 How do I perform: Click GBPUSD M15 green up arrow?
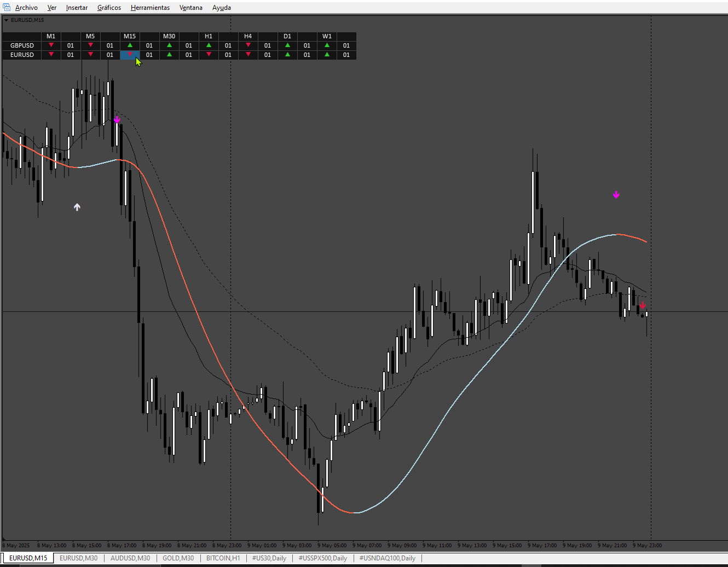point(130,45)
